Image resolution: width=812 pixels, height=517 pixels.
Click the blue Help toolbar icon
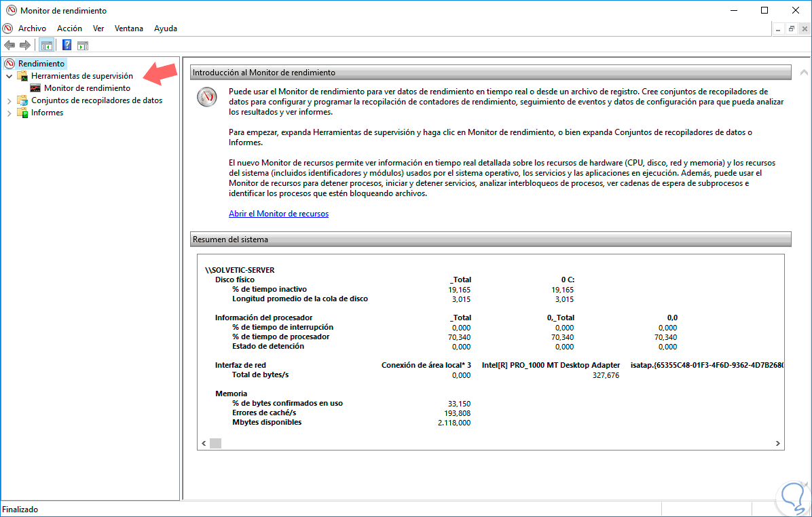click(67, 45)
